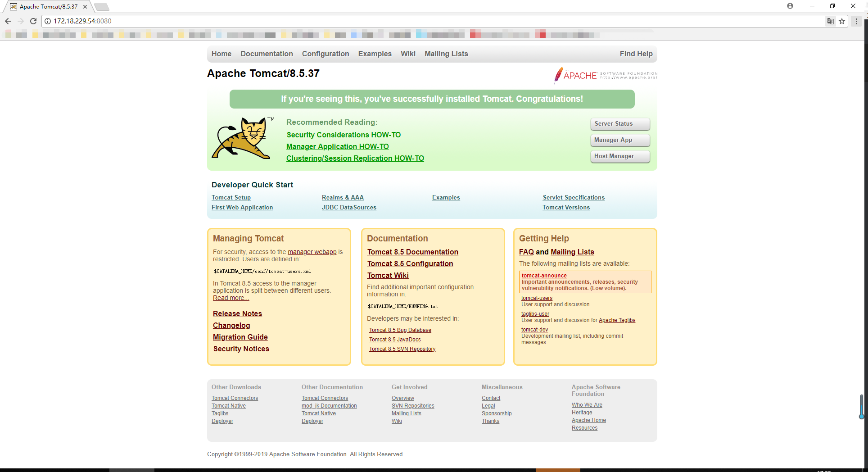Click Read more... link
This screenshot has width=868, height=472.
pyautogui.click(x=231, y=298)
